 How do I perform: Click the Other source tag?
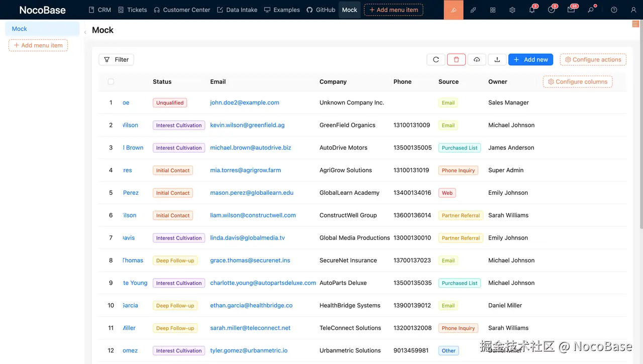coord(449,350)
